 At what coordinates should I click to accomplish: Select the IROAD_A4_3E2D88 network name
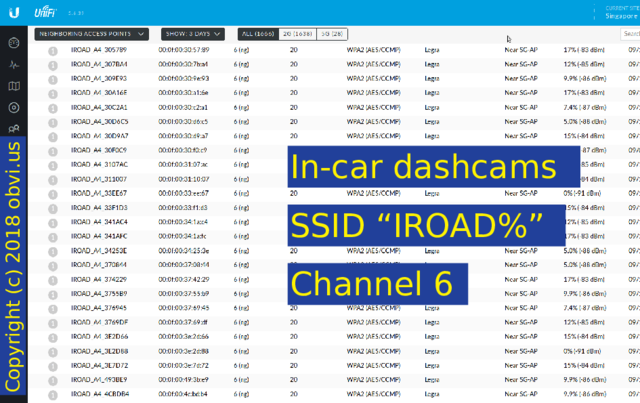click(x=99, y=351)
